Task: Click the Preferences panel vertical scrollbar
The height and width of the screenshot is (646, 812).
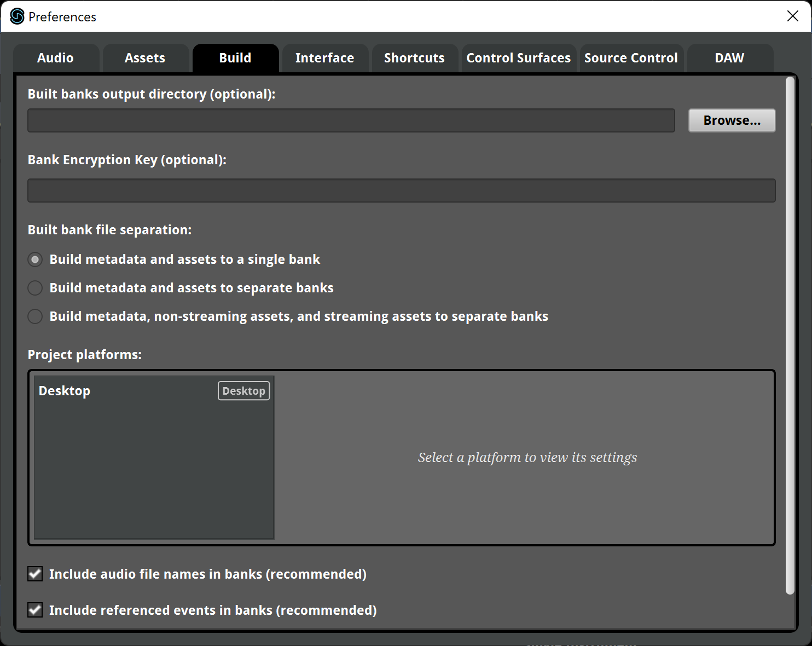Action: point(790,336)
